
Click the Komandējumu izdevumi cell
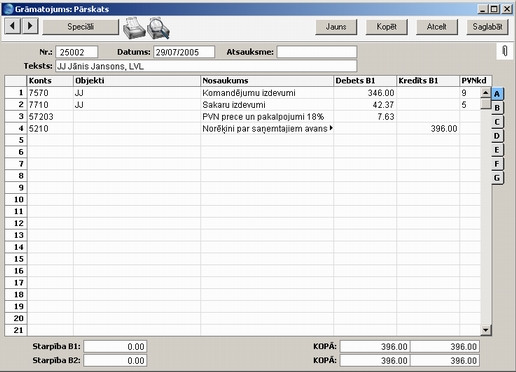[267, 93]
